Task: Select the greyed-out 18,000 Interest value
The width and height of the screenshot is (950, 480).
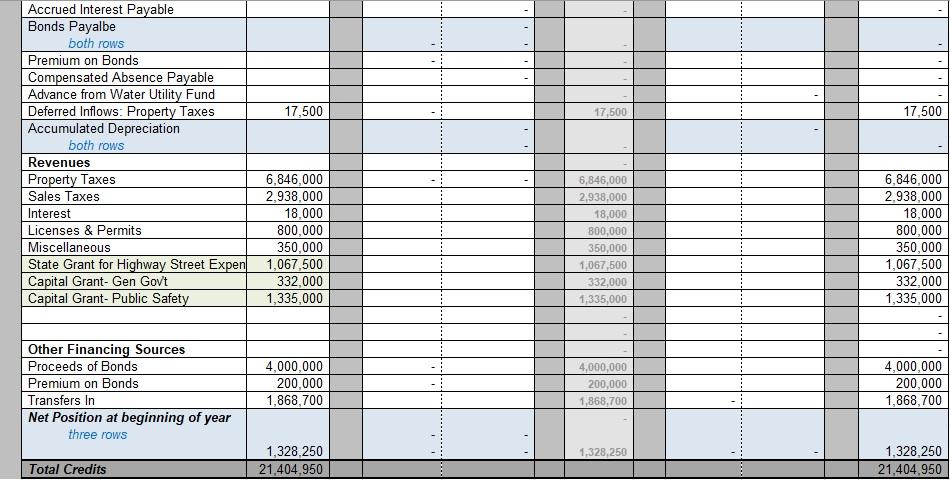Action: point(611,214)
